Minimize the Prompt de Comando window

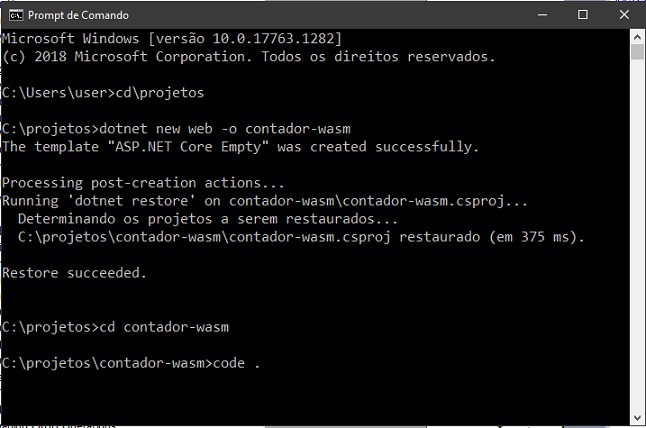click(x=539, y=14)
